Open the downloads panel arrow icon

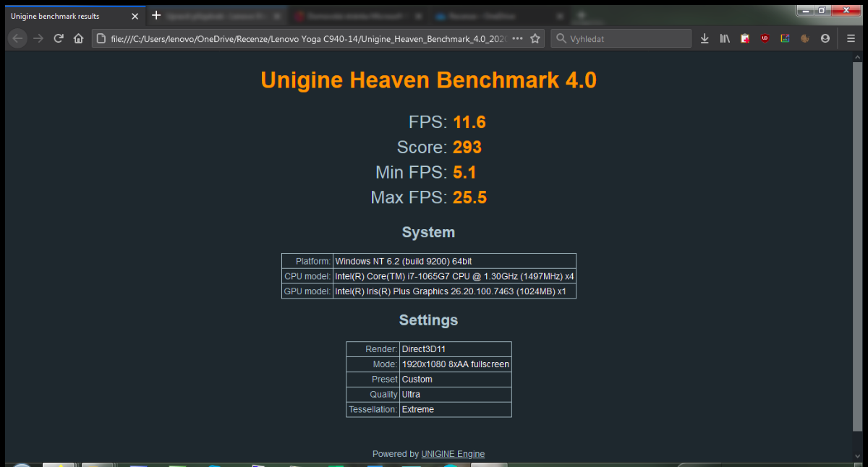pyautogui.click(x=705, y=38)
